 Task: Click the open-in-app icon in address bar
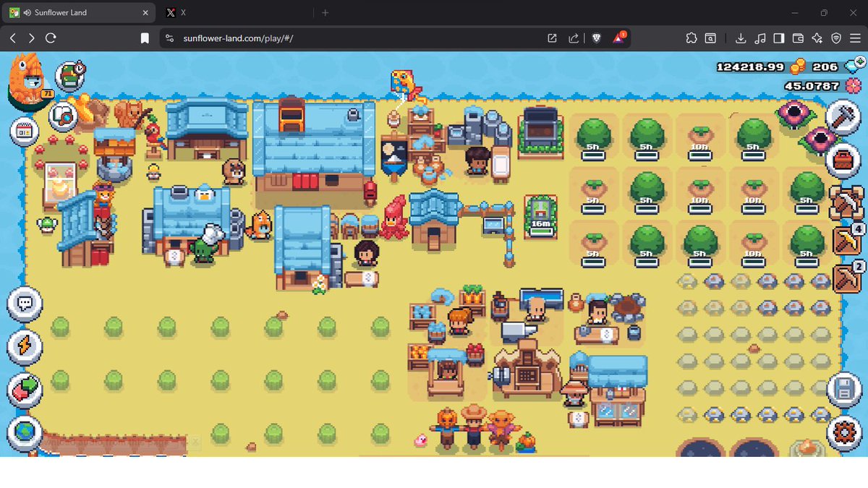[x=552, y=38]
